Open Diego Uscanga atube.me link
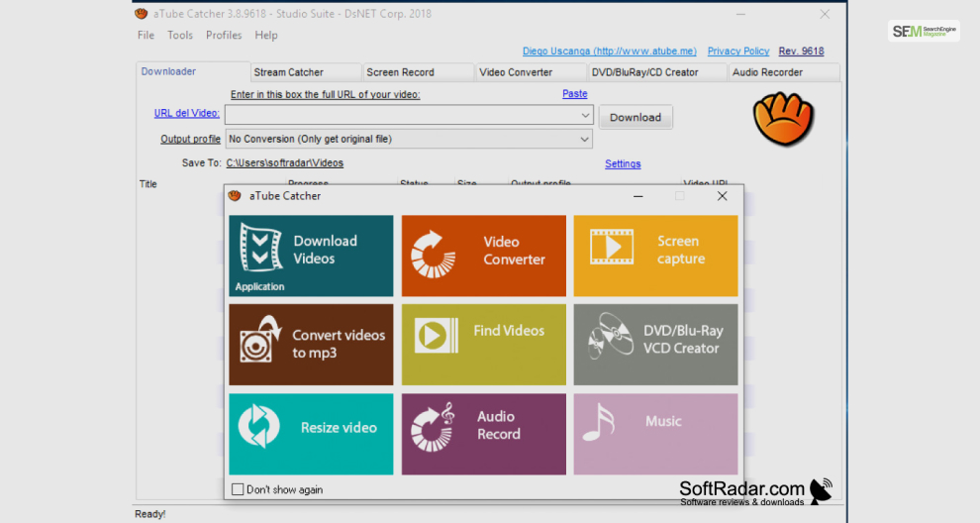980x523 pixels. click(x=610, y=52)
